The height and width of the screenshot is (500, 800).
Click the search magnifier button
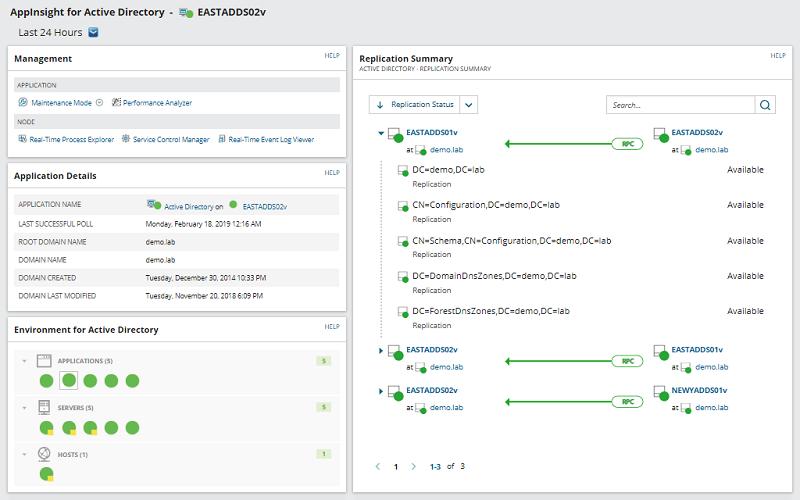(x=765, y=105)
